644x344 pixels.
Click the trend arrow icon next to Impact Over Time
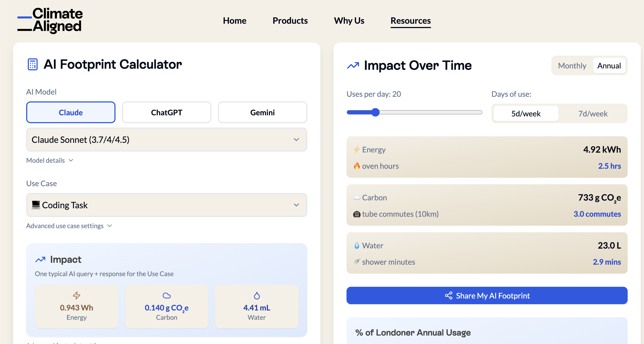click(353, 66)
